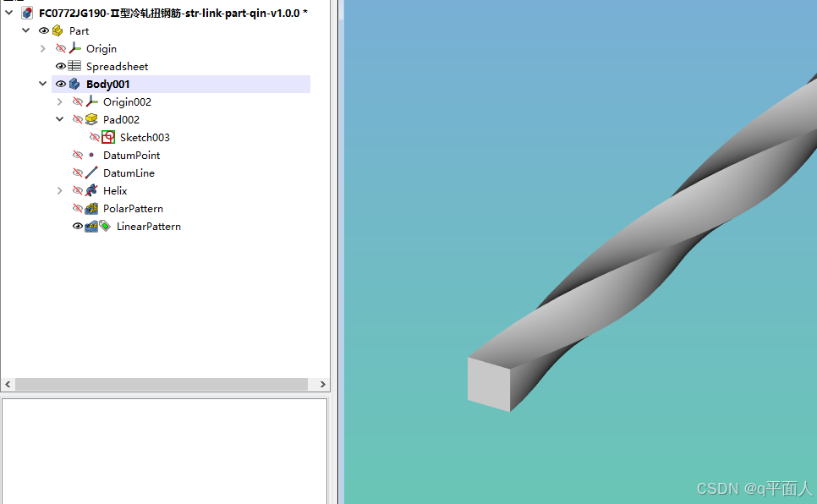Click the LinearPattern feature icon
Viewport: 817px width, 504px height.
tap(91, 226)
